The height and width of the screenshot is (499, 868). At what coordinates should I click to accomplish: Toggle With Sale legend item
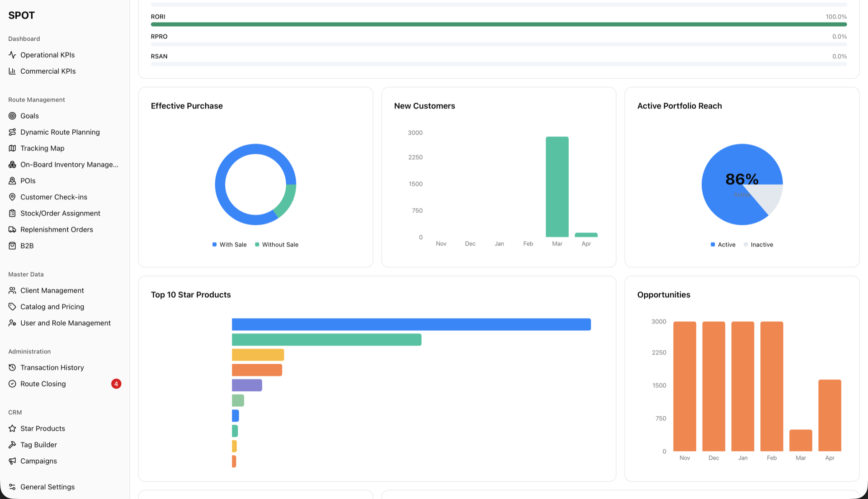[x=229, y=245]
